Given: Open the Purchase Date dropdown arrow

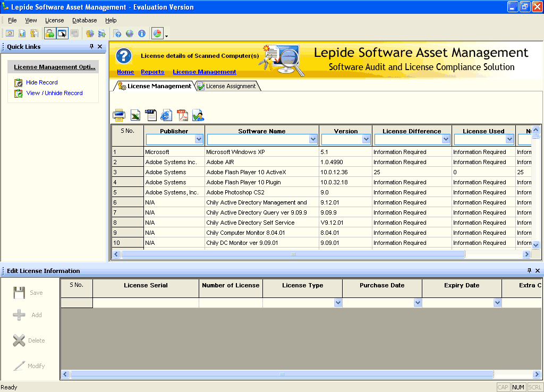Looking at the screenshot, I should point(418,303).
